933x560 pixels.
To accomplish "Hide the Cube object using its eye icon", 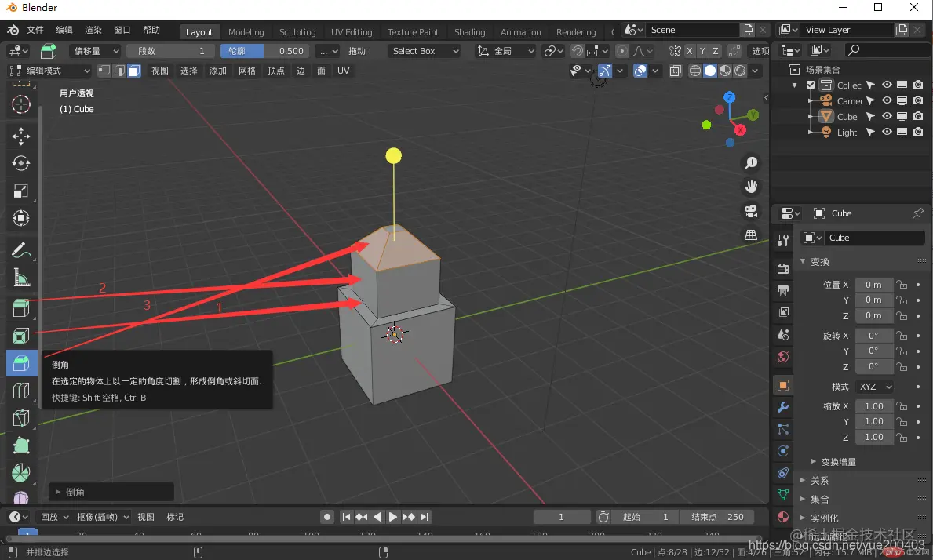I will point(887,117).
